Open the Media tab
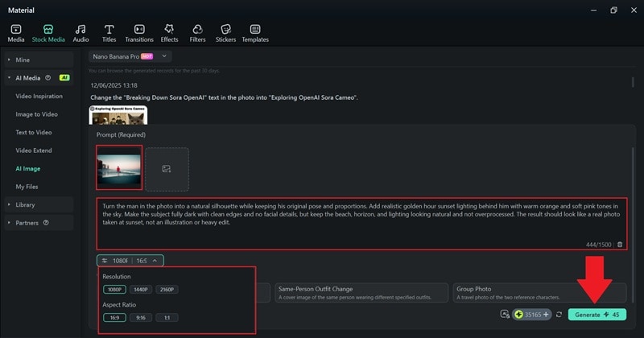Viewport: 644px width, 338px height. pyautogui.click(x=16, y=33)
